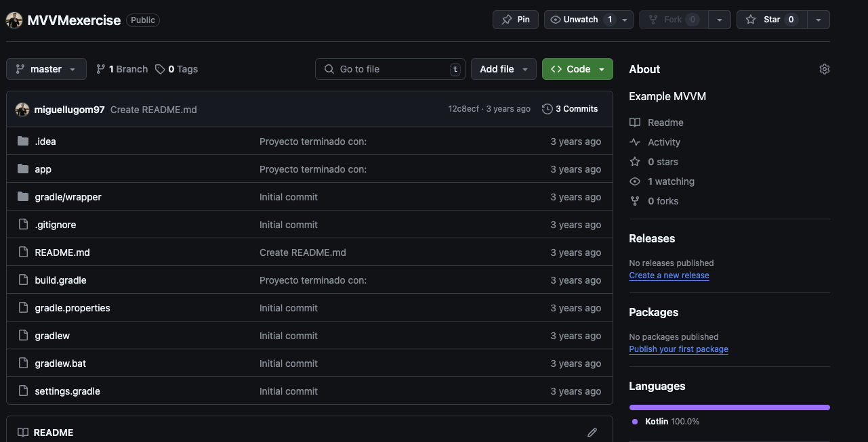Open Create README.md message in README.md row
This screenshot has width=868, height=442.
[x=303, y=252]
